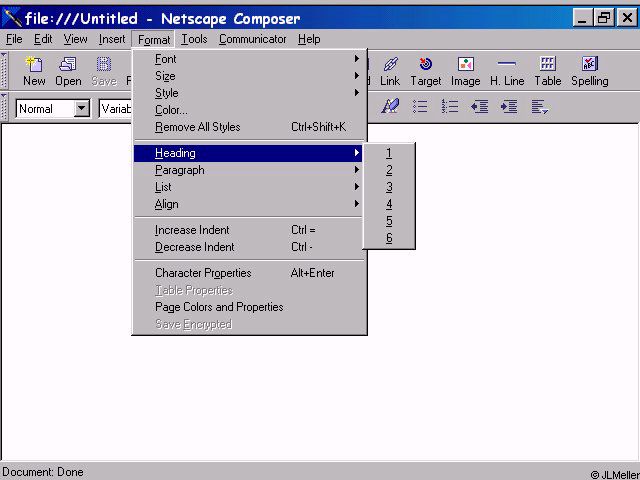Open Page Colors and Properties

(248, 307)
